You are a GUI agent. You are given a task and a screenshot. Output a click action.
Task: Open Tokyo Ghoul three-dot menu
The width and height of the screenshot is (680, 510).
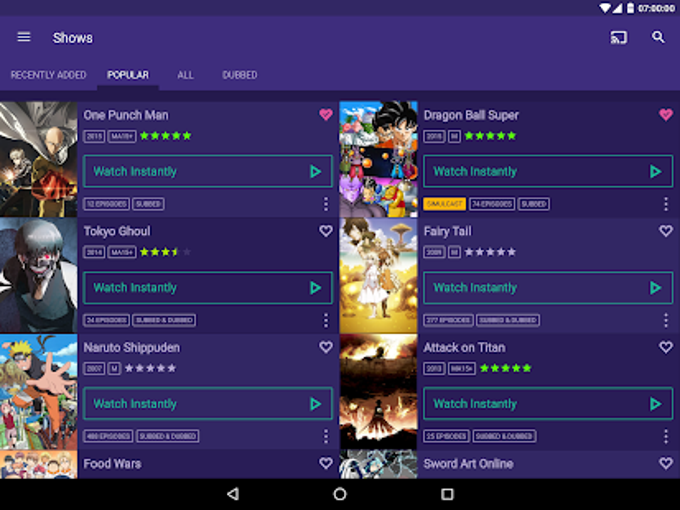pyautogui.click(x=326, y=320)
